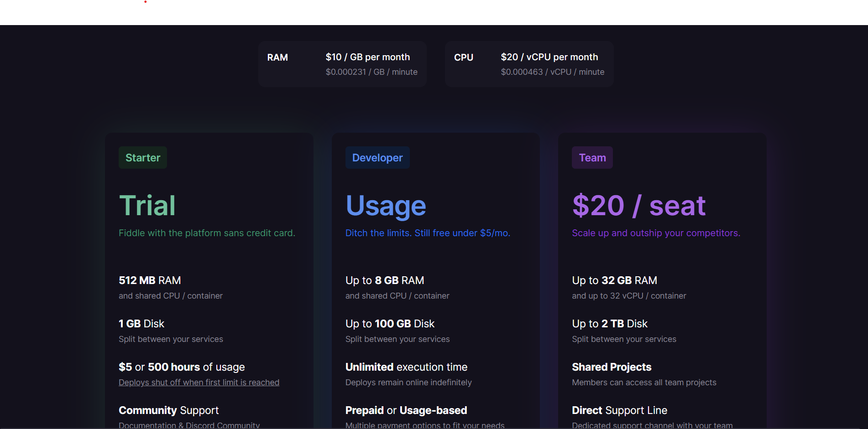Click the 'Trial' plan heading

(x=147, y=206)
